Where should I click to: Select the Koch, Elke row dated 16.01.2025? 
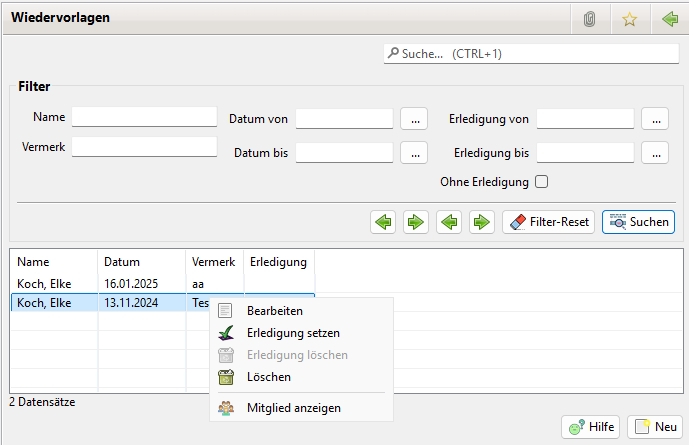[100, 284]
